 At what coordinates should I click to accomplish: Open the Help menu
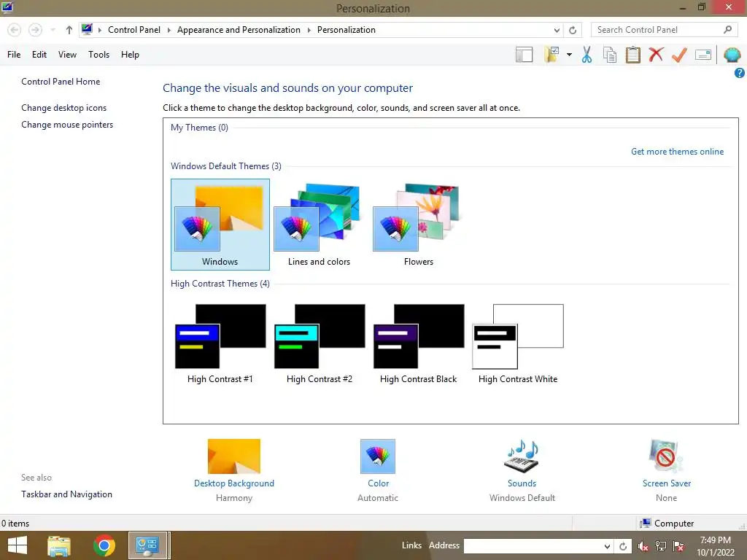coord(130,55)
